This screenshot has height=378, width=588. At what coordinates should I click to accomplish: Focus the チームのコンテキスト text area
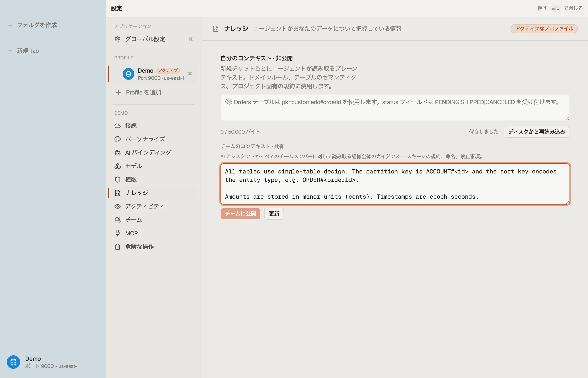(x=395, y=184)
